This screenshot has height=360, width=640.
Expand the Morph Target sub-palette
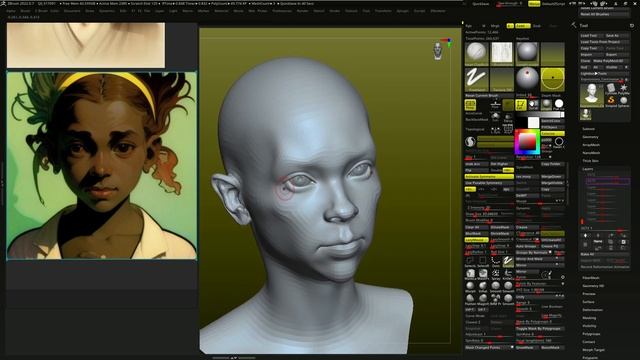click(x=593, y=350)
